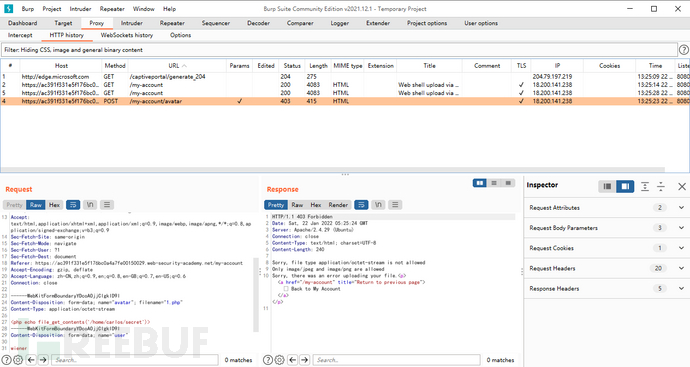Open the Repeater menu in menu bar

pos(112,9)
